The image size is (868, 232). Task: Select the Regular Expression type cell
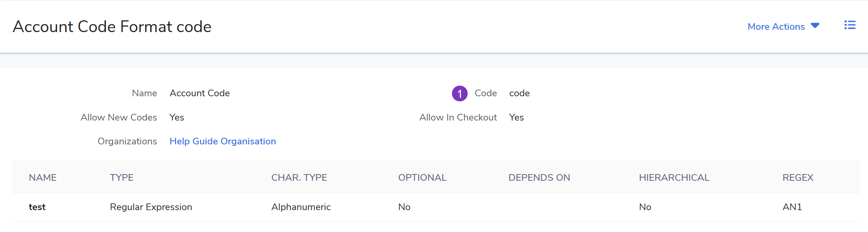[x=151, y=207]
